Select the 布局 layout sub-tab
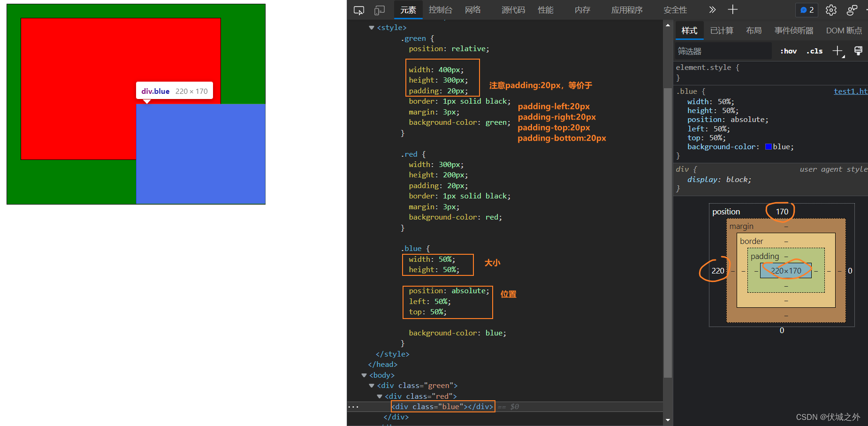This screenshot has width=868, height=426. (754, 30)
